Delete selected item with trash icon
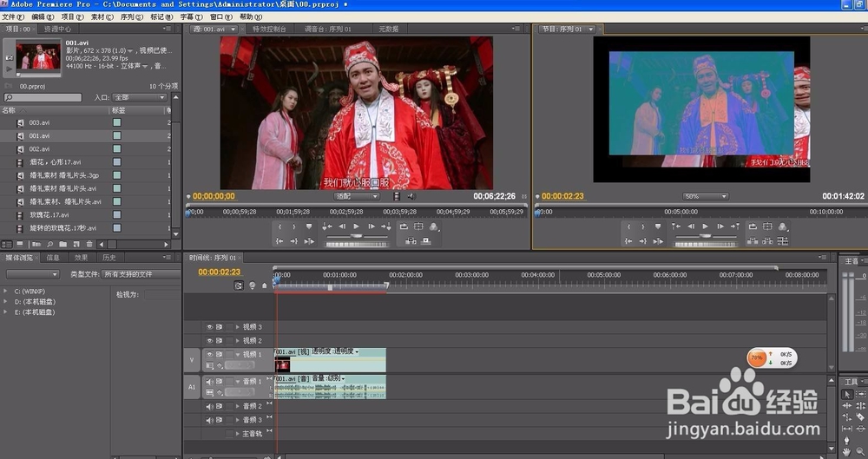The image size is (868, 459). tap(89, 244)
